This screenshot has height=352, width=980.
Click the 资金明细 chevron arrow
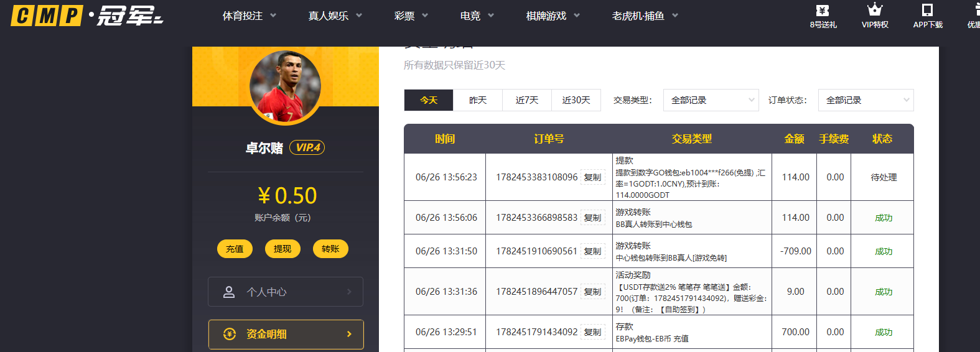[349, 334]
